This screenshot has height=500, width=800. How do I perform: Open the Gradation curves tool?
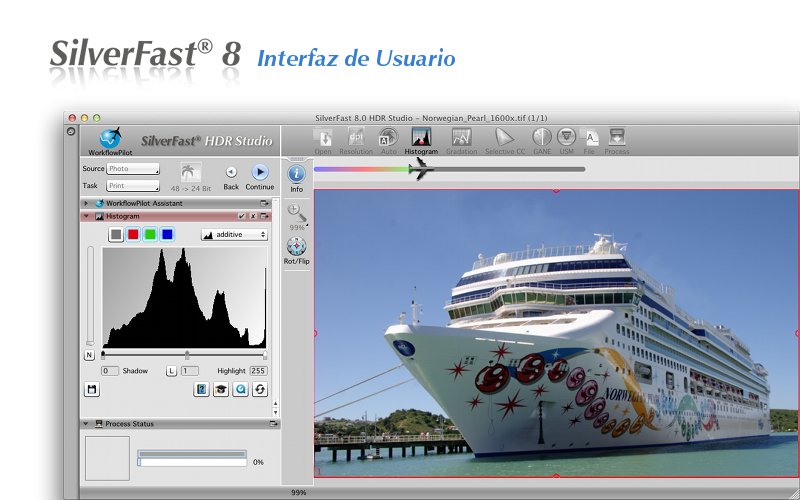[461, 137]
